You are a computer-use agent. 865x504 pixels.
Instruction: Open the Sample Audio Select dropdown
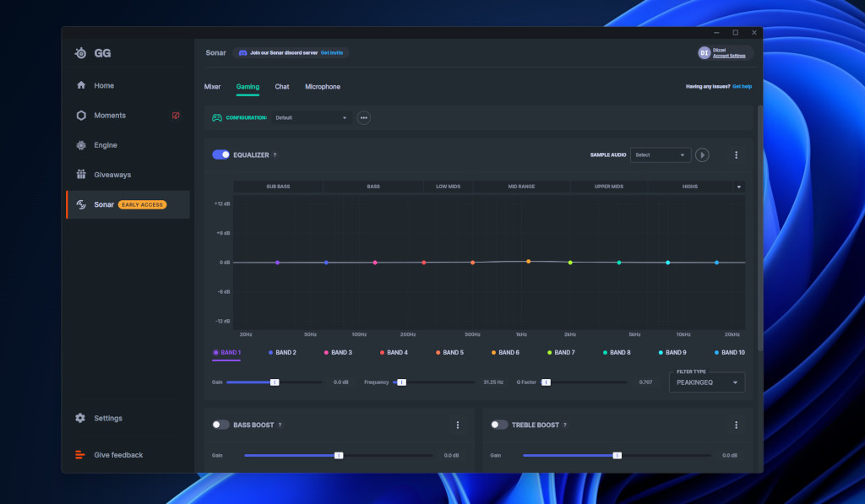click(661, 155)
